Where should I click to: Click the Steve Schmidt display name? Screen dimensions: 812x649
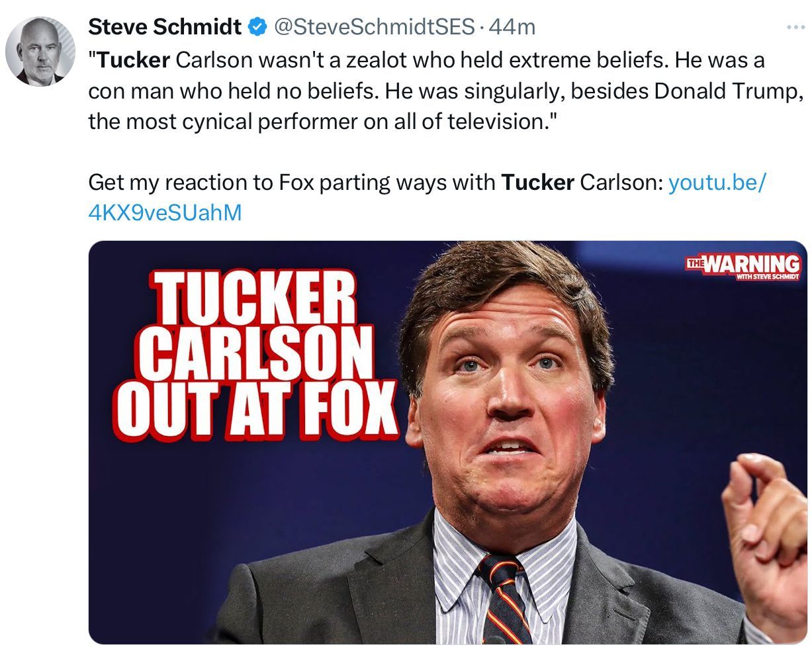tap(165, 26)
